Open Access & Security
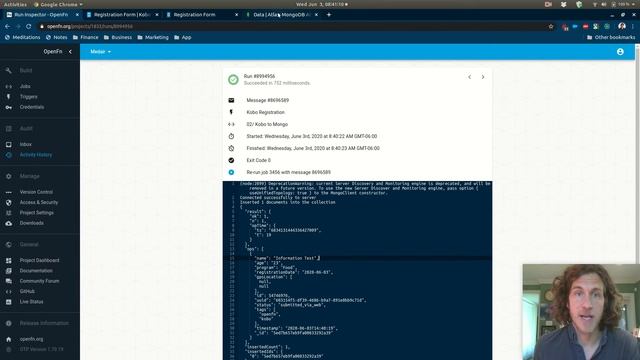Image resolution: width=640 pixels, height=360 pixels. (x=39, y=202)
